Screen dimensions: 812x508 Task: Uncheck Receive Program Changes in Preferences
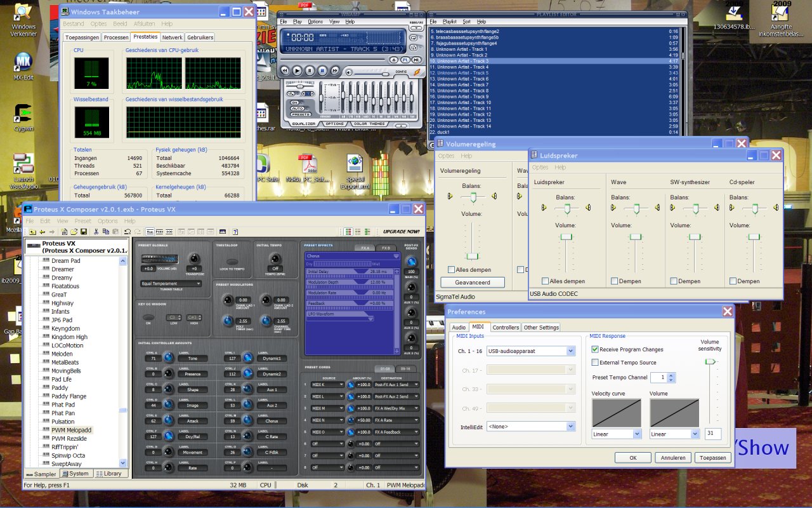pyautogui.click(x=595, y=349)
